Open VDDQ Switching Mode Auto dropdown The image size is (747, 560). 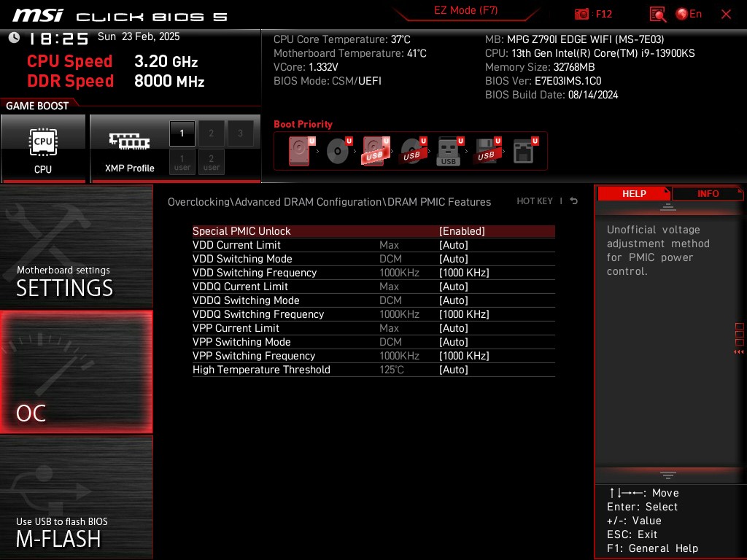[x=454, y=300]
